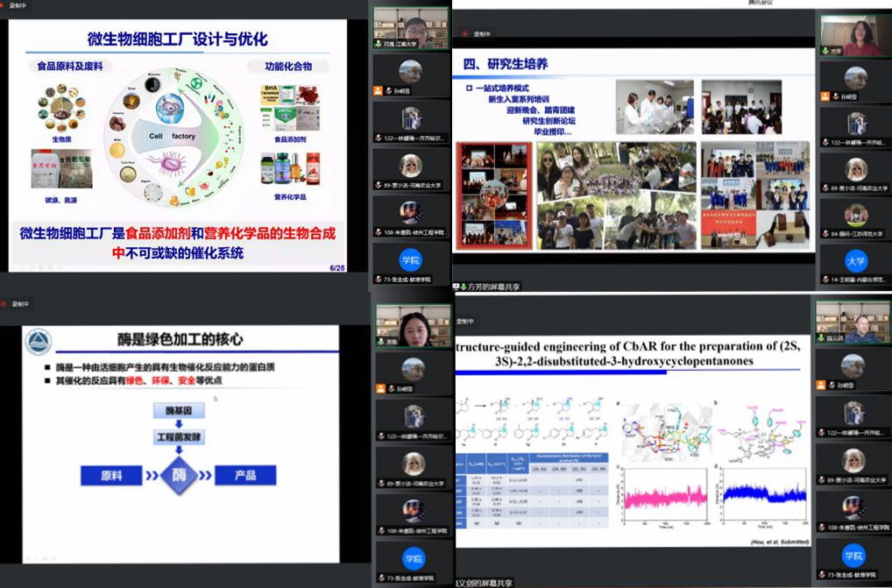Click the blue 产品 box on the enzyme slide
The height and width of the screenshot is (588, 892).
(245, 476)
